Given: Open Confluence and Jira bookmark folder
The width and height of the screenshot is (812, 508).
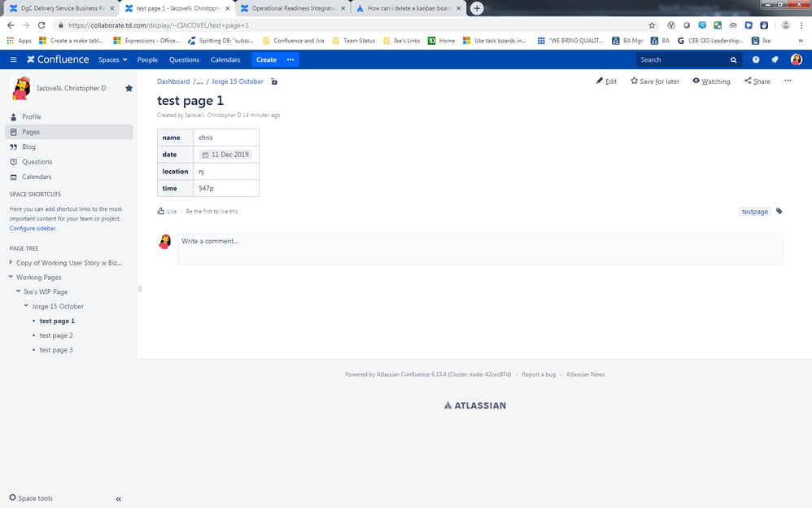Looking at the screenshot, I should point(293,41).
